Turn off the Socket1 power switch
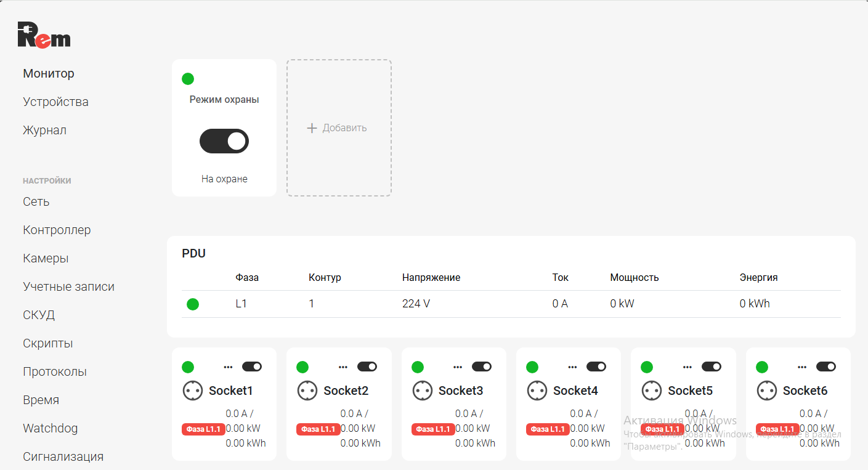This screenshot has width=868, height=470. tap(252, 367)
